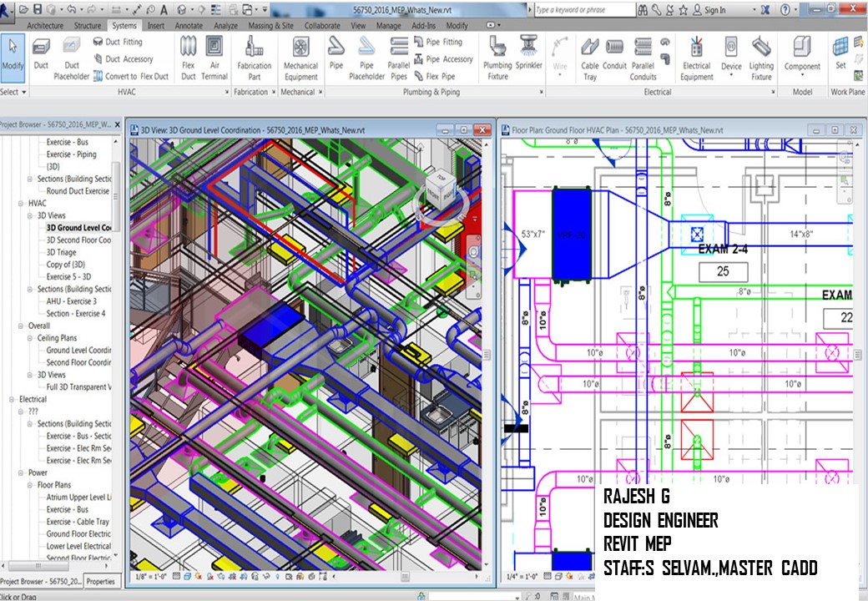
Task: Click Pipe Accessory tool
Action: 443,58
